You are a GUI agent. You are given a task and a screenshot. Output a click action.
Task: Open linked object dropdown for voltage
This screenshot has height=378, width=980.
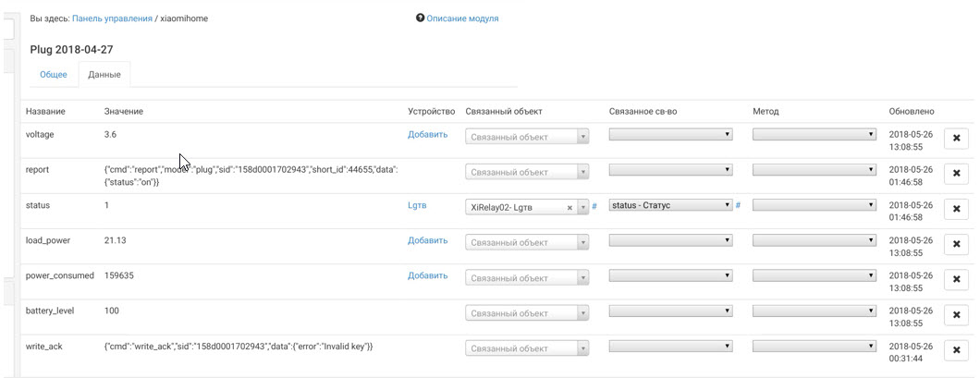pyautogui.click(x=527, y=137)
